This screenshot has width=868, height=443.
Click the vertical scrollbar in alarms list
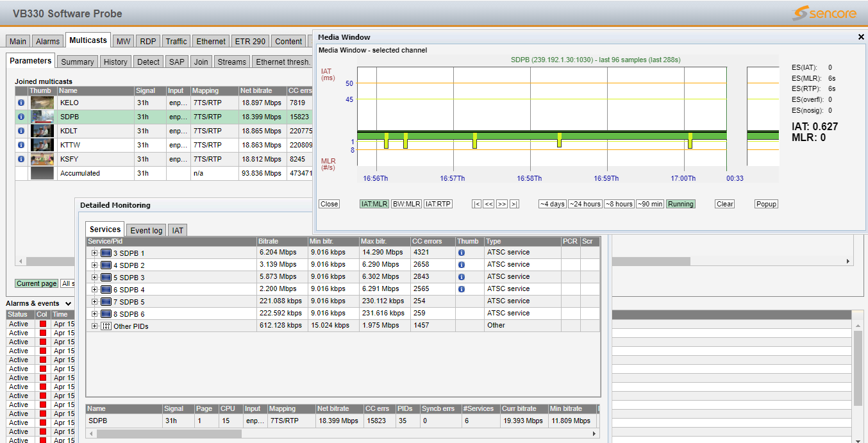[x=858, y=369]
